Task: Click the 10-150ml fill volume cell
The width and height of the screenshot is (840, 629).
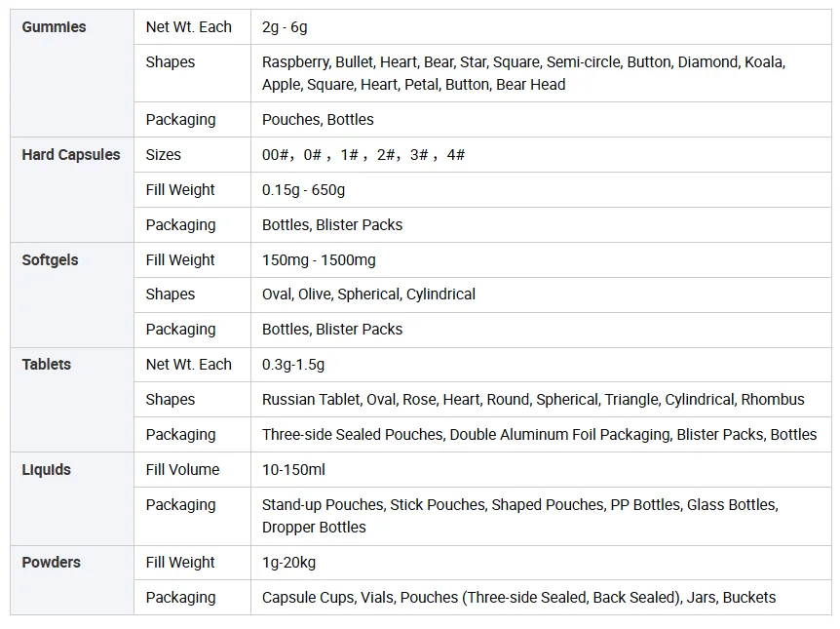Action: point(541,470)
